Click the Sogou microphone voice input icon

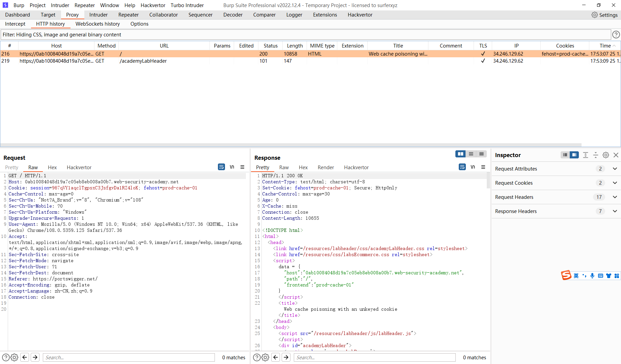592,276
